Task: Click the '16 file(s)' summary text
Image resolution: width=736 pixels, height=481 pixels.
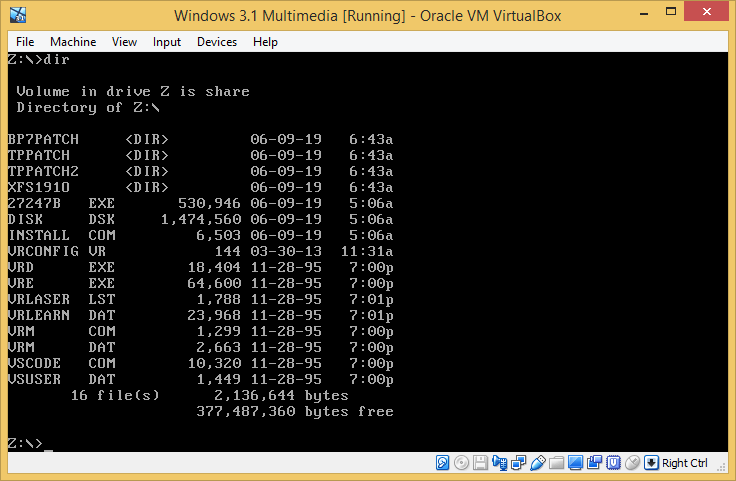Action: coord(115,395)
